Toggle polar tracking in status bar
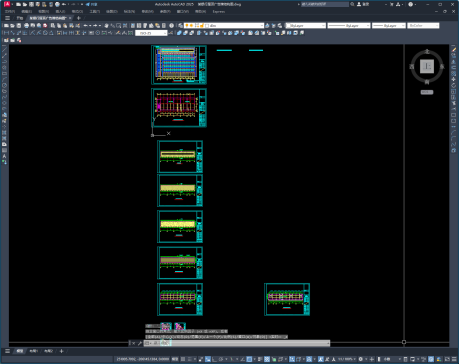 (x=221, y=359)
